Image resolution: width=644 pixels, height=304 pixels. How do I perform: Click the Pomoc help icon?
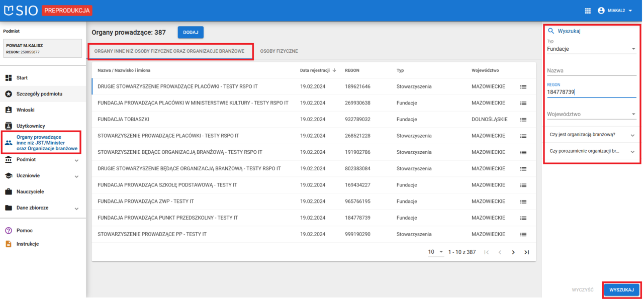coord(9,231)
